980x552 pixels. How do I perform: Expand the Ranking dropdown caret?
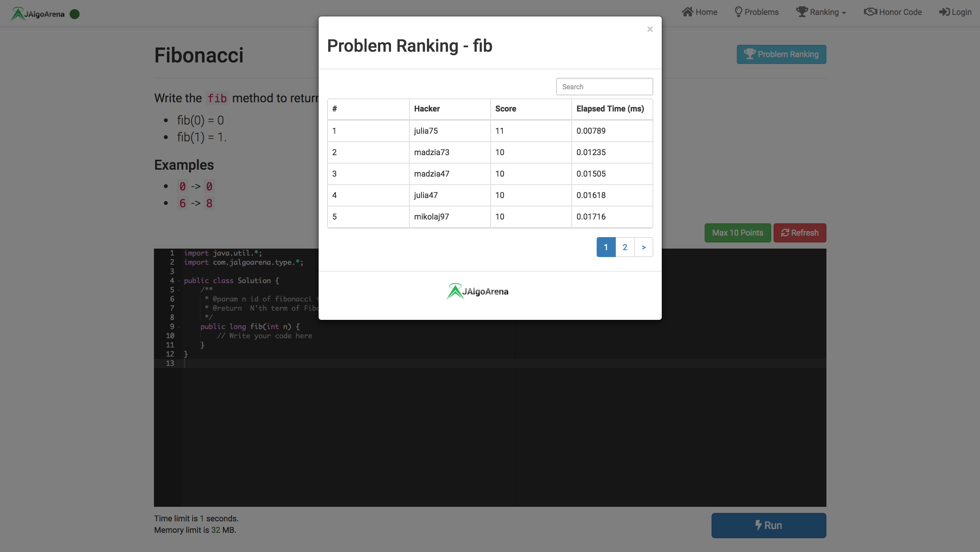(844, 13)
